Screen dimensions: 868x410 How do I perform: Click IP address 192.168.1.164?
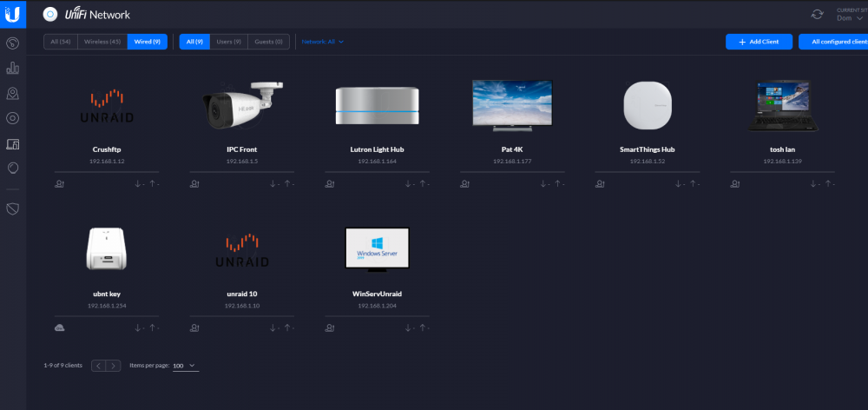377,162
